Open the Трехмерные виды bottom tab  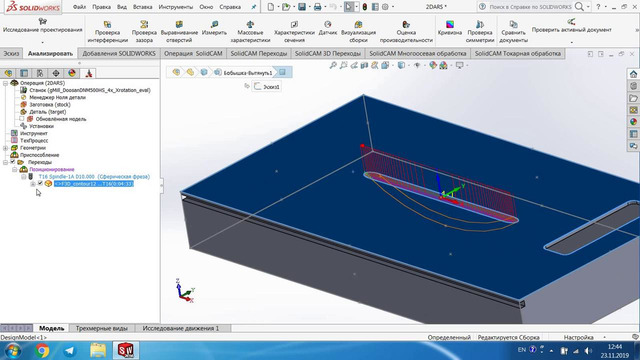[x=102, y=328]
